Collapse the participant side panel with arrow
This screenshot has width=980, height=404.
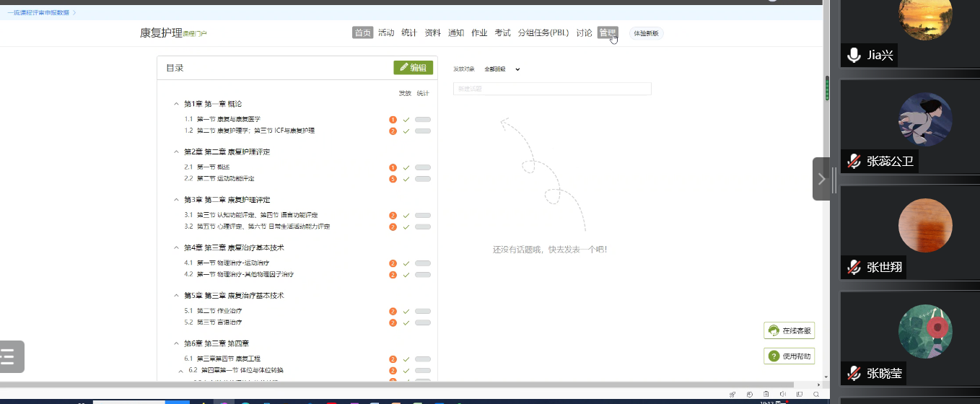tap(821, 179)
